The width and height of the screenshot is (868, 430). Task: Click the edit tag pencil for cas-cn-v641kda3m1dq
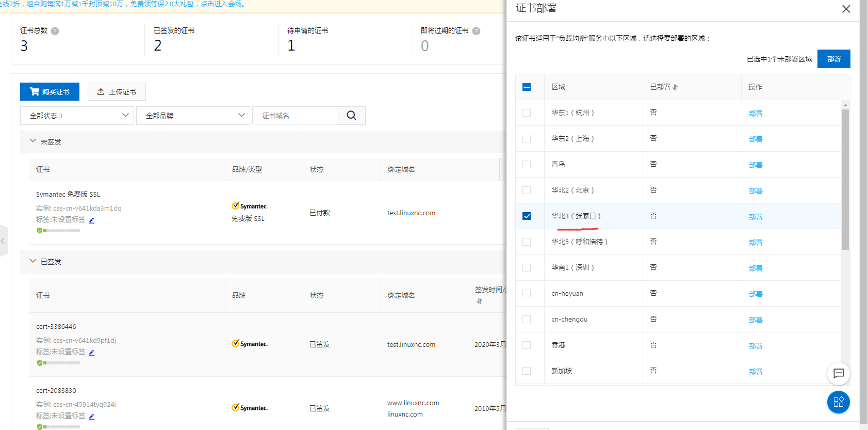(91, 220)
